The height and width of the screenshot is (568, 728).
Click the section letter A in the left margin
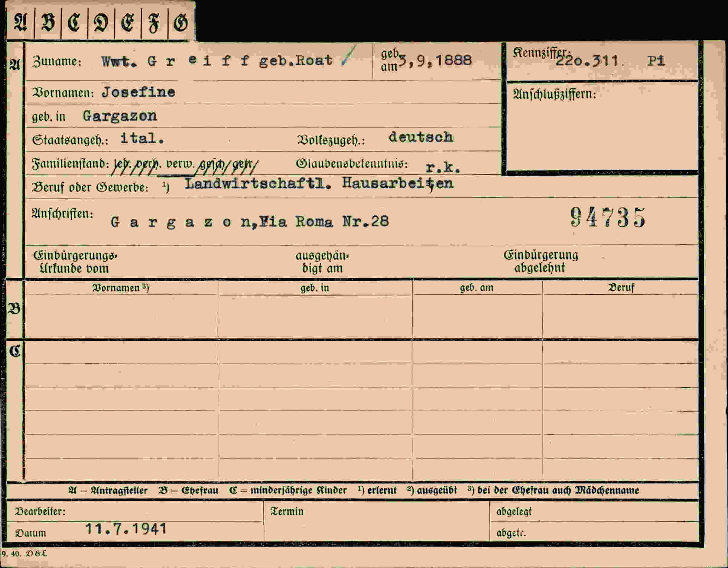(x=15, y=64)
